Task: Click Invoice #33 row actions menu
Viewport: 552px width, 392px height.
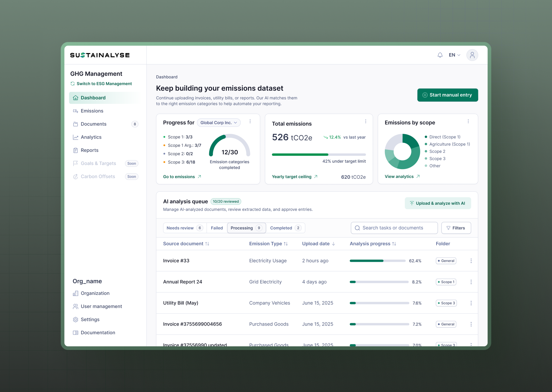Action: pyautogui.click(x=471, y=261)
